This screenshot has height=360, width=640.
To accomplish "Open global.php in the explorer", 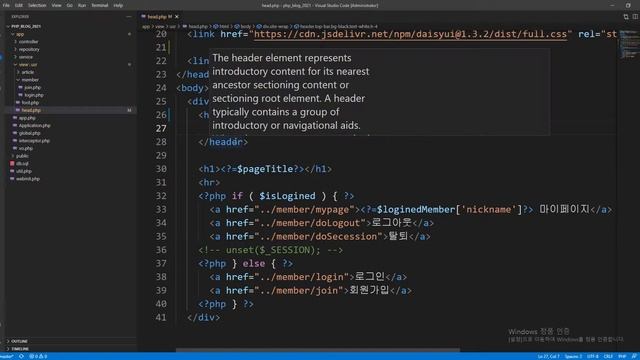I will (x=29, y=133).
